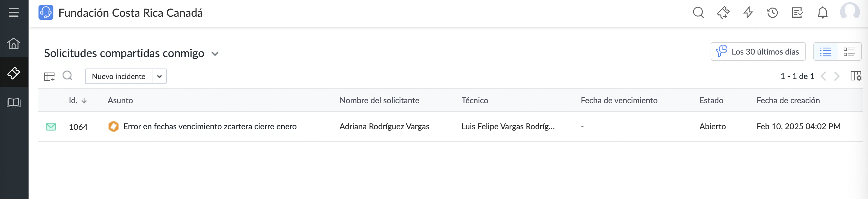
Task: Open the approvals icon in the header
Action: [x=797, y=13]
